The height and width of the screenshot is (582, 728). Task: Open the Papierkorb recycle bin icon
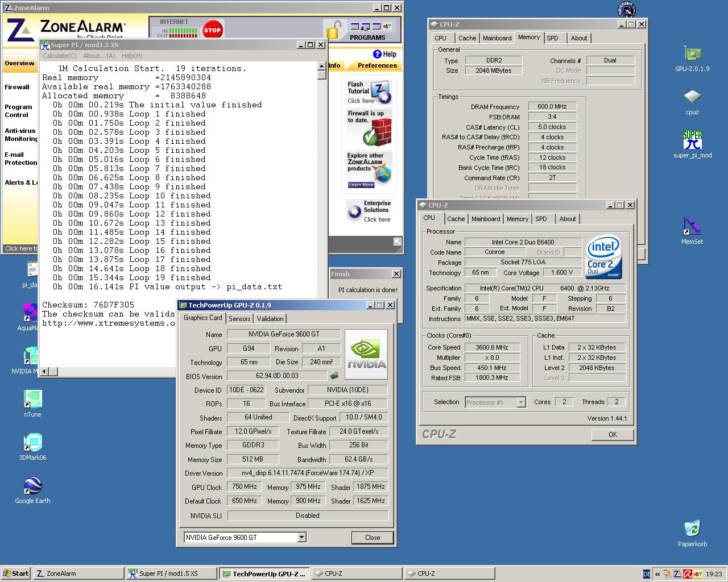(x=692, y=529)
